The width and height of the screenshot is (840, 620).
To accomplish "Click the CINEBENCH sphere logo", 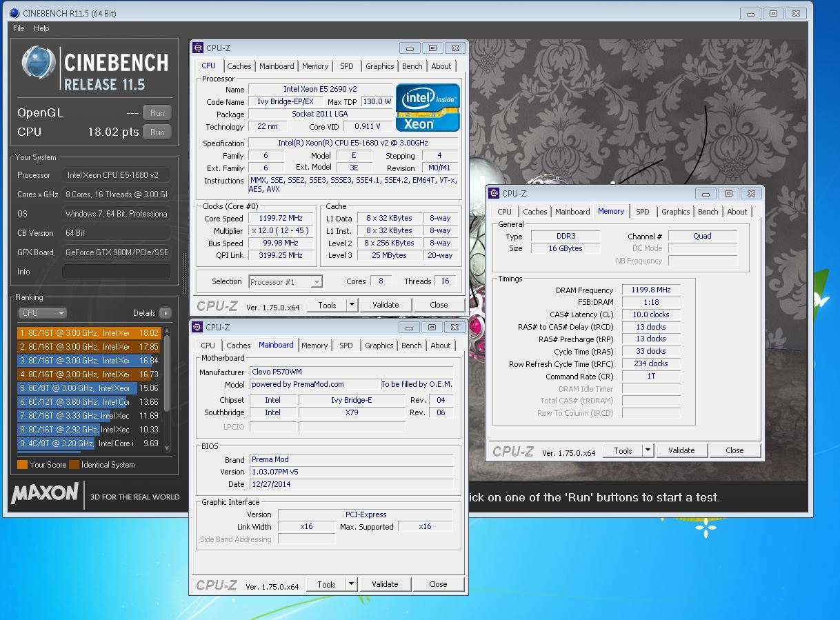I will tap(39, 63).
